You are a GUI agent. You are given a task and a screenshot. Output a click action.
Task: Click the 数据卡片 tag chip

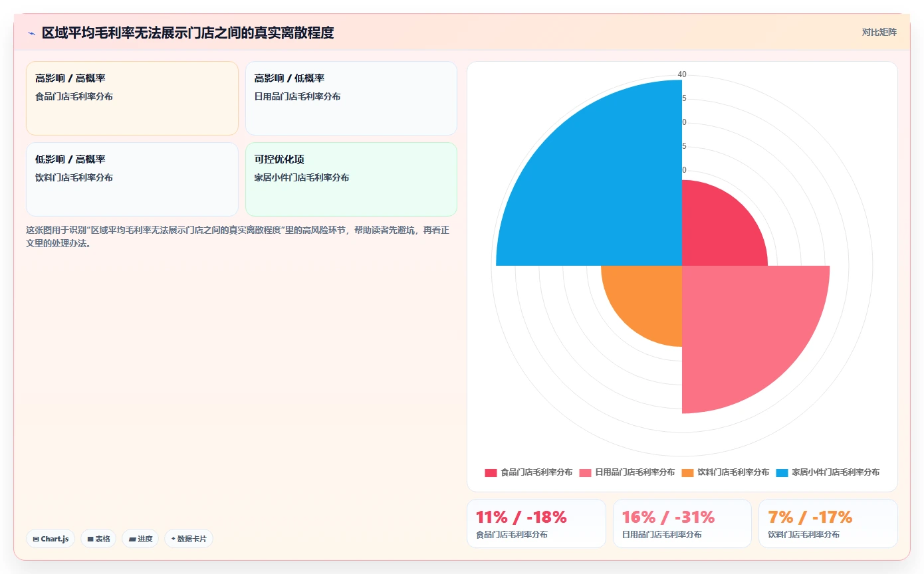click(x=189, y=539)
